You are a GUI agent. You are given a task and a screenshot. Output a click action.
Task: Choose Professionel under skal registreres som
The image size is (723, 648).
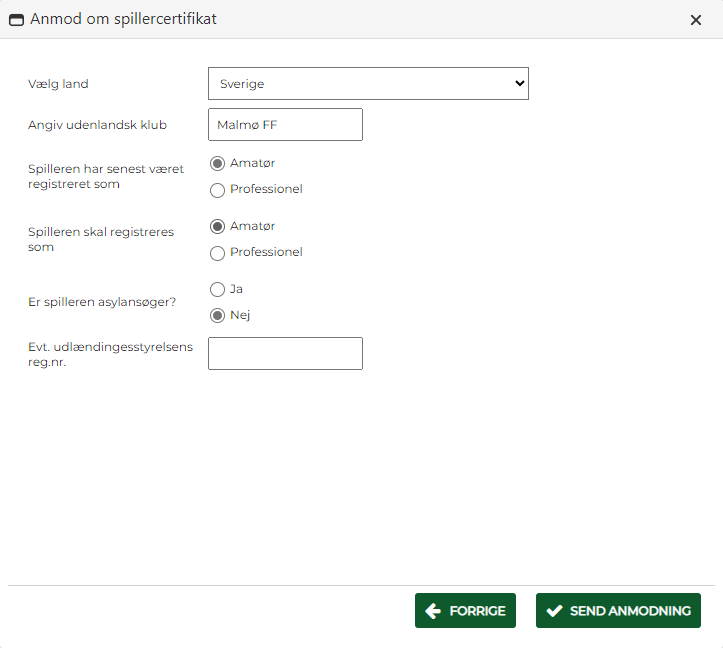coord(217,253)
